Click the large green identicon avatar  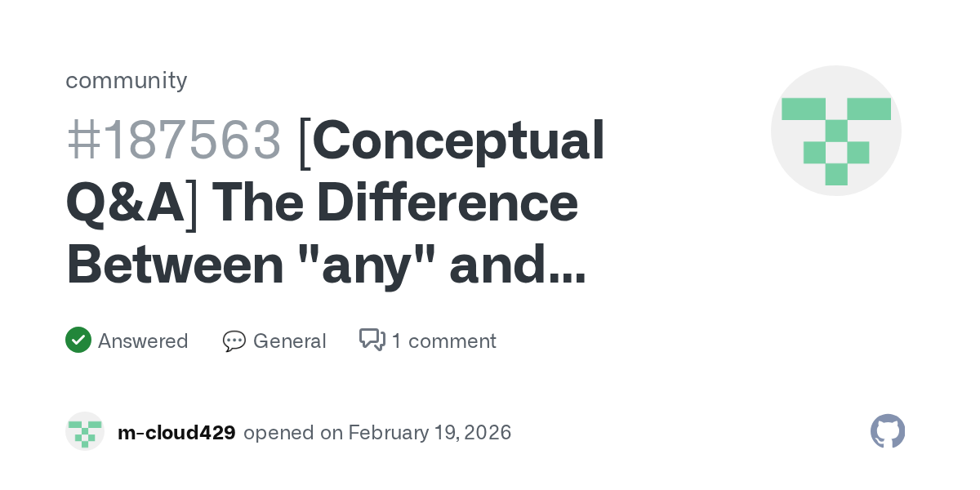click(835, 131)
